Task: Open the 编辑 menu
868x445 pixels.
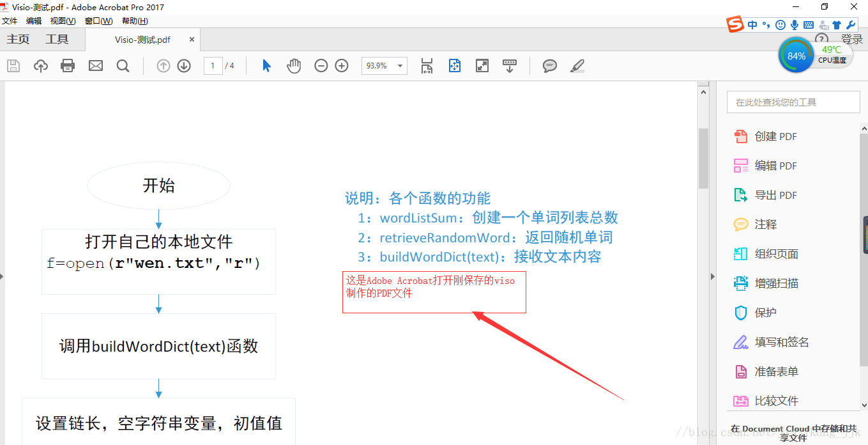Action: [x=33, y=21]
